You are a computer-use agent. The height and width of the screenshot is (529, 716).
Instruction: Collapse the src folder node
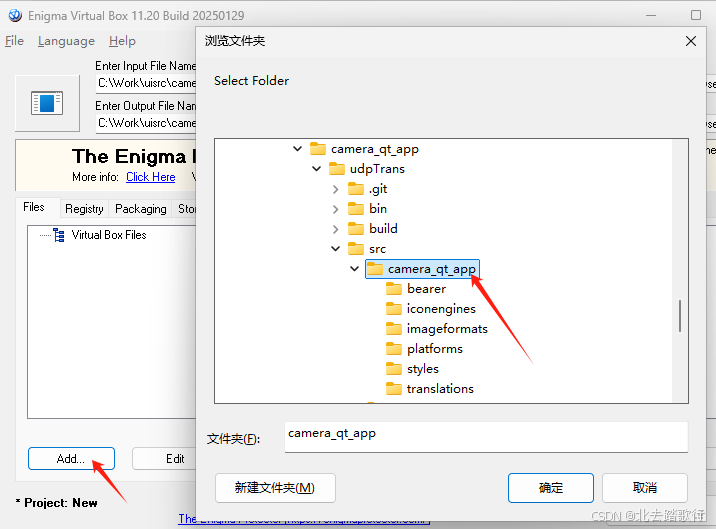point(336,249)
